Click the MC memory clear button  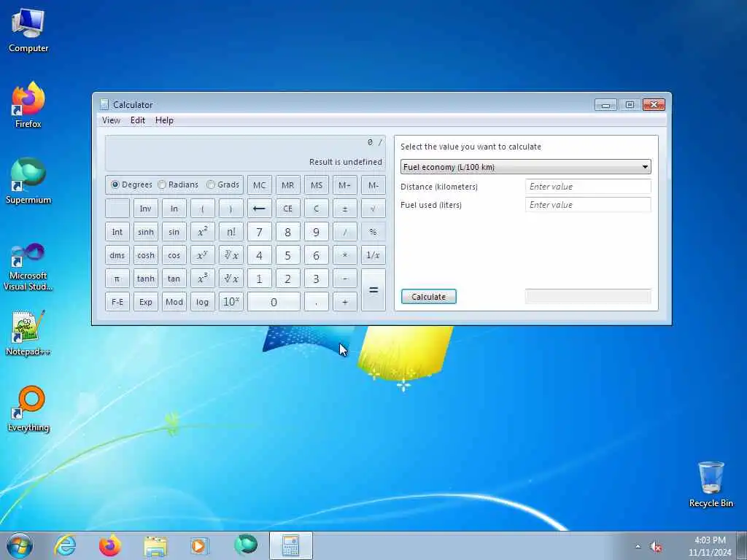pos(259,185)
